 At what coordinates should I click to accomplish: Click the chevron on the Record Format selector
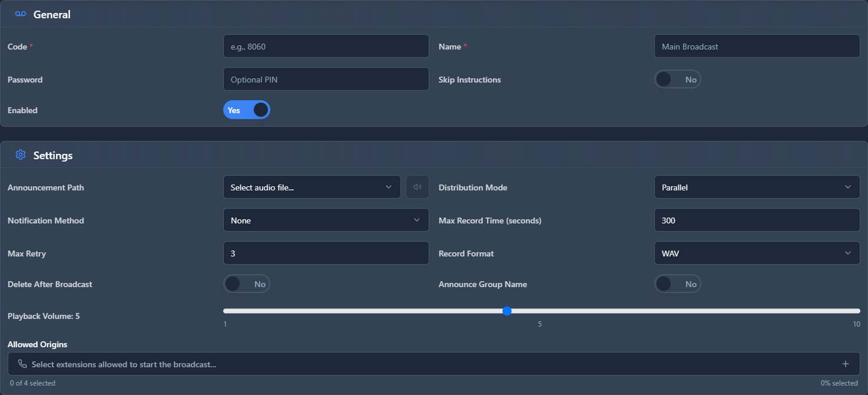click(x=849, y=253)
